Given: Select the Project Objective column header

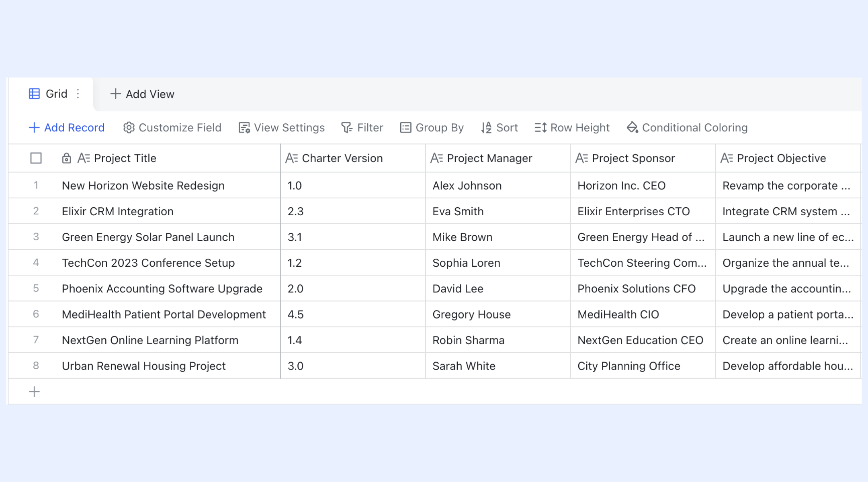Looking at the screenshot, I should coord(788,158).
